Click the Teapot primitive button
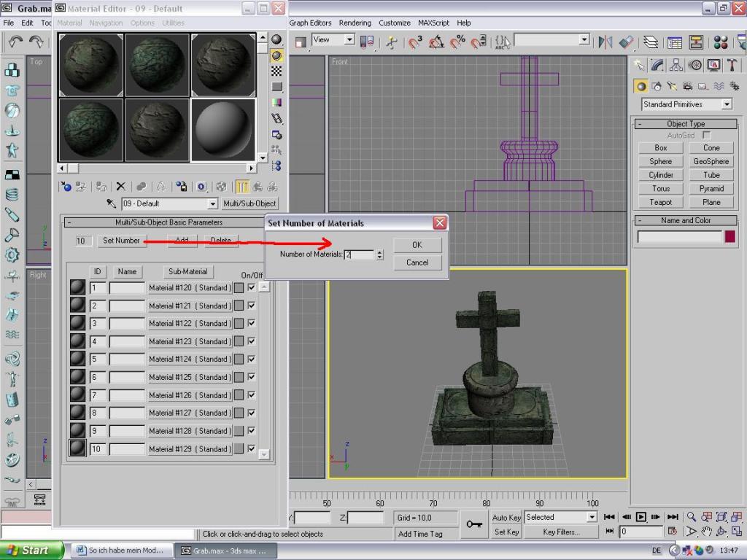Viewport: 747px width, 560px height. [660, 203]
